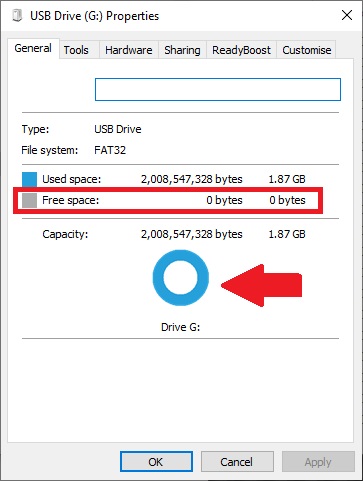This screenshot has width=363, height=481.
Task: Open the Hardware tab
Action: 129,50
